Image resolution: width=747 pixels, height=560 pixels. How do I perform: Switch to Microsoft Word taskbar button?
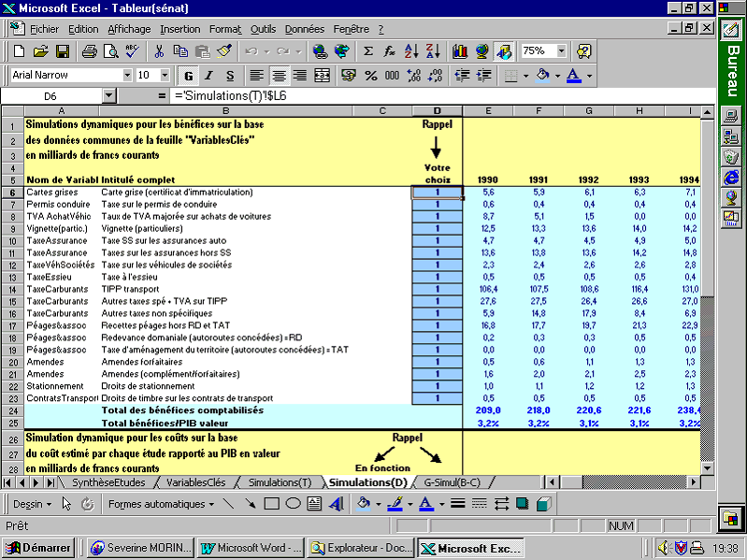point(252,548)
